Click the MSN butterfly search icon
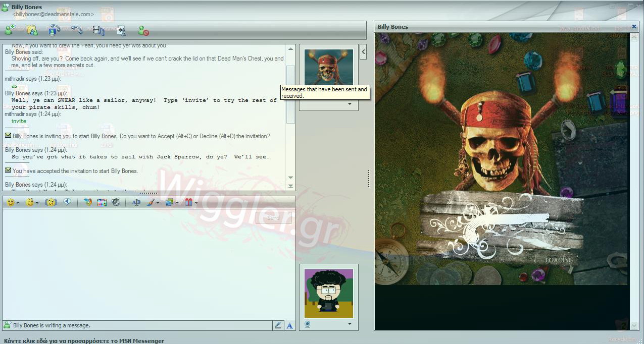Screen dimensions: 644x344 click(87, 202)
